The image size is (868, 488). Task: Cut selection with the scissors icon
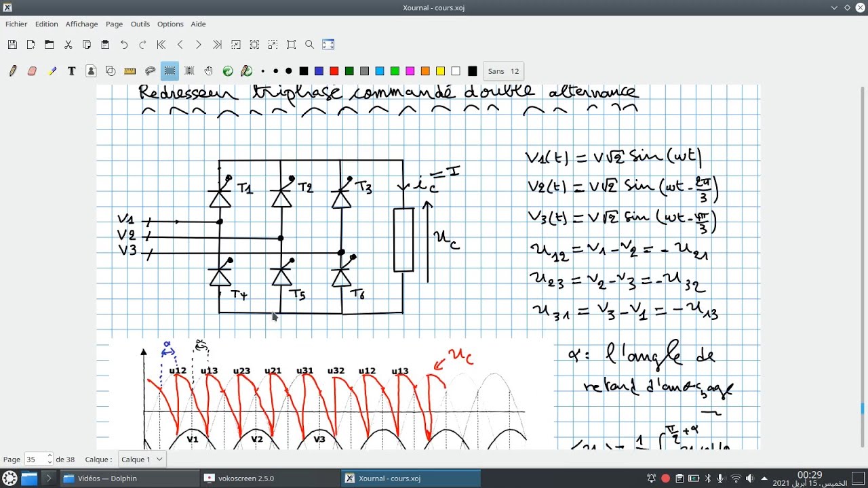pyautogui.click(x=68, y=45)
